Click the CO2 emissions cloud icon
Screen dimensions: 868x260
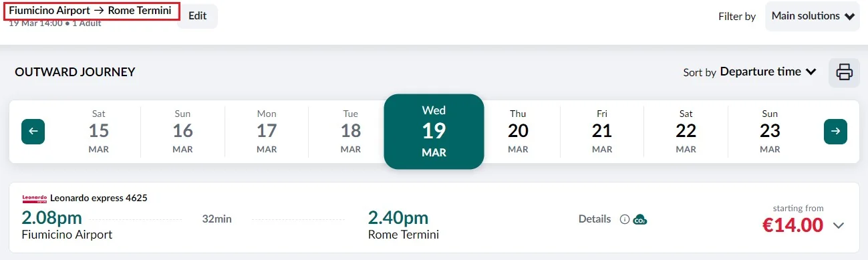[x=640, y=219]
